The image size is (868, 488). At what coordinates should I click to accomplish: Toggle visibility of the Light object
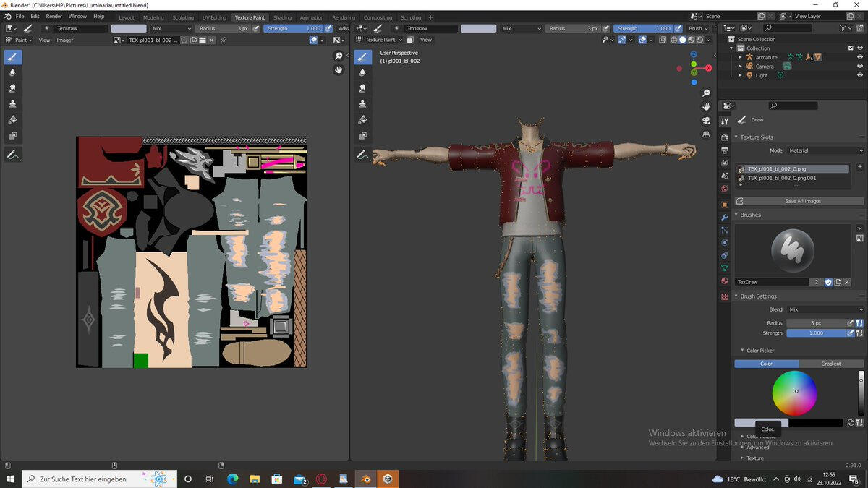click(x=860, y=75)
